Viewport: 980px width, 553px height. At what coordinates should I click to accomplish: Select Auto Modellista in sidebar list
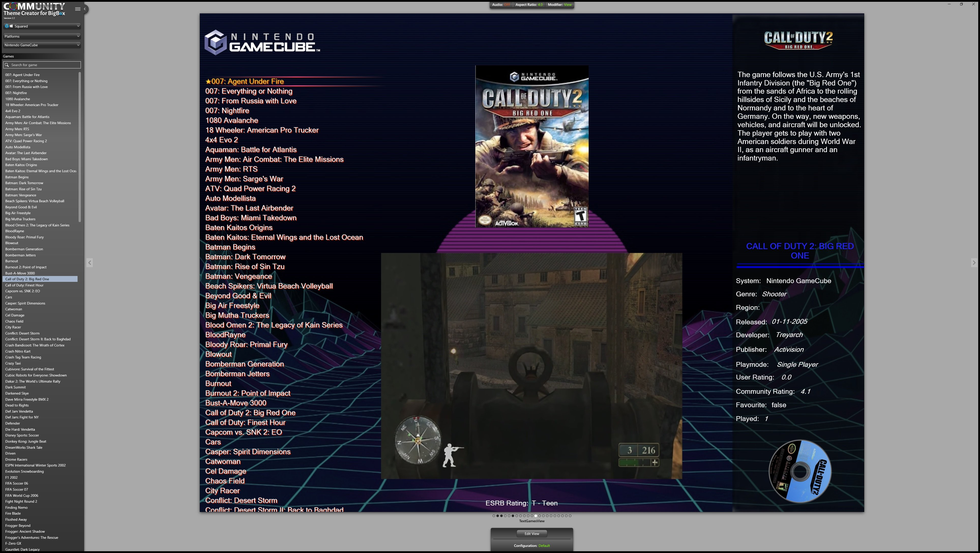click(18, 147)
